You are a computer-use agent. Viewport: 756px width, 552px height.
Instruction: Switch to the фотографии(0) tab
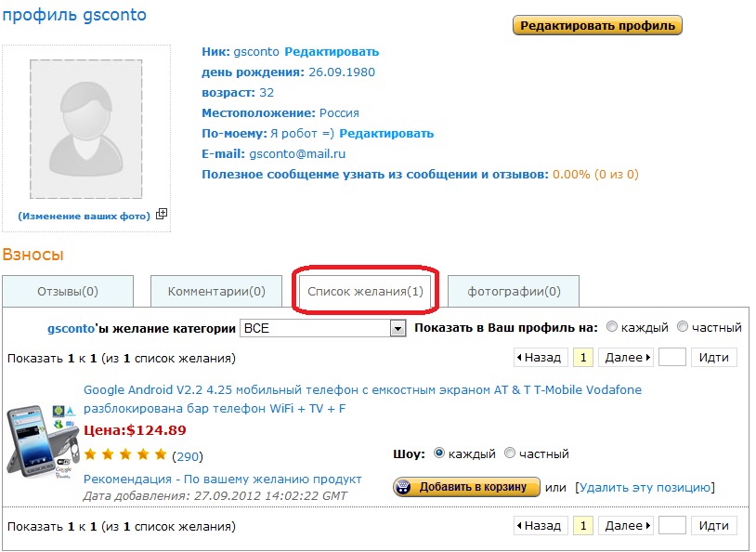point(514,291)
